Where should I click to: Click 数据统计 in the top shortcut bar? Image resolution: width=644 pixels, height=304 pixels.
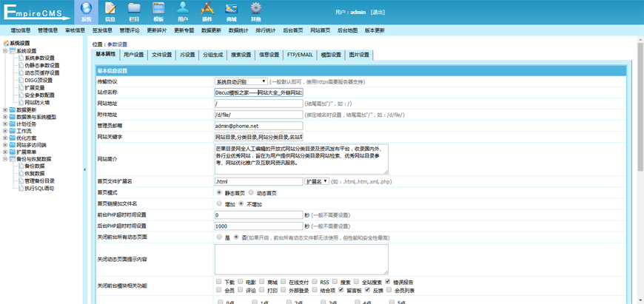pyautogui.click(x=238, y=30)
